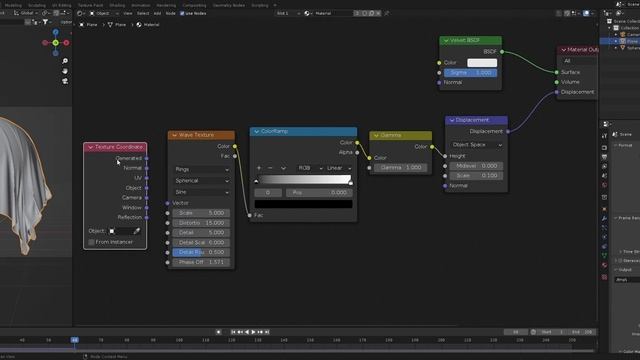
Task: Open the Tool tab in Properties editor
Action: [604, 136]
